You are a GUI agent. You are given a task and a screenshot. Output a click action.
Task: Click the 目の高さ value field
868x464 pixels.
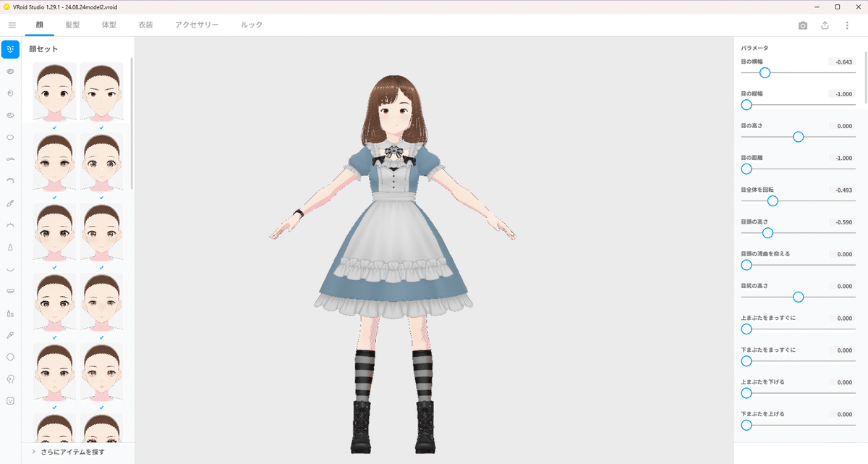(843, 126)
